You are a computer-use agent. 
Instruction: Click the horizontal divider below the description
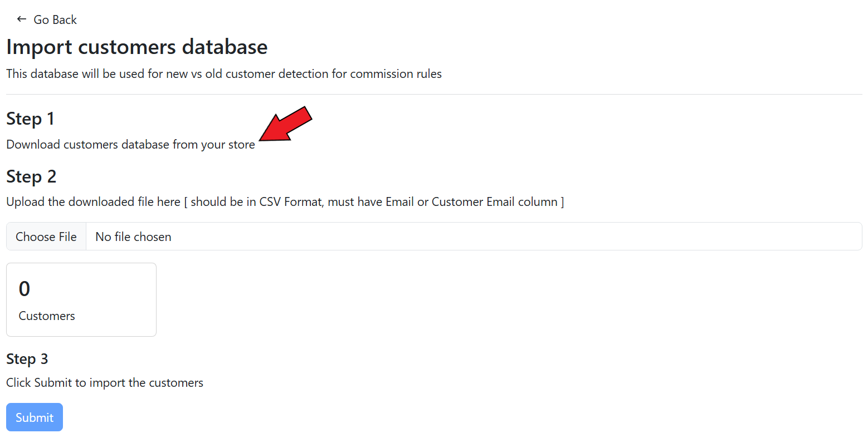[x=434, y=95]
